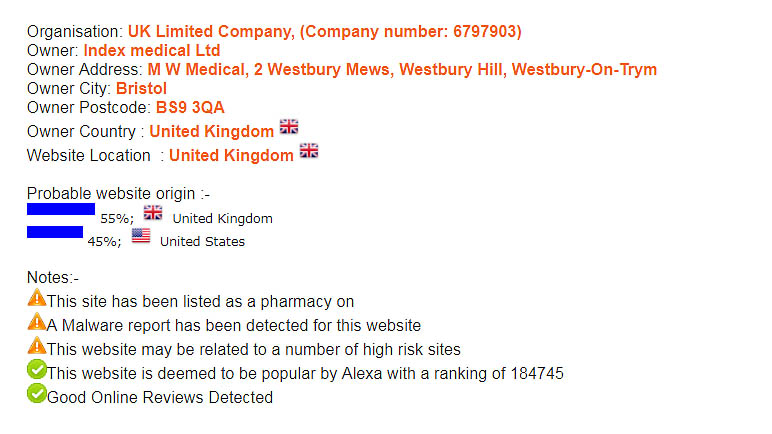Screen dimensions: 772x434
Task: Click the 55% blue origin bar
Action: coord(61,209)
